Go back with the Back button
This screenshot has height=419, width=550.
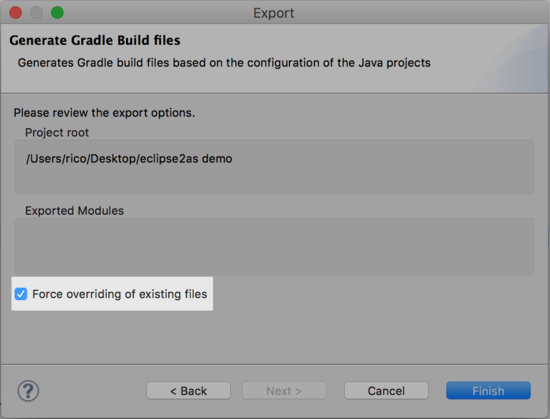[188, 391]
